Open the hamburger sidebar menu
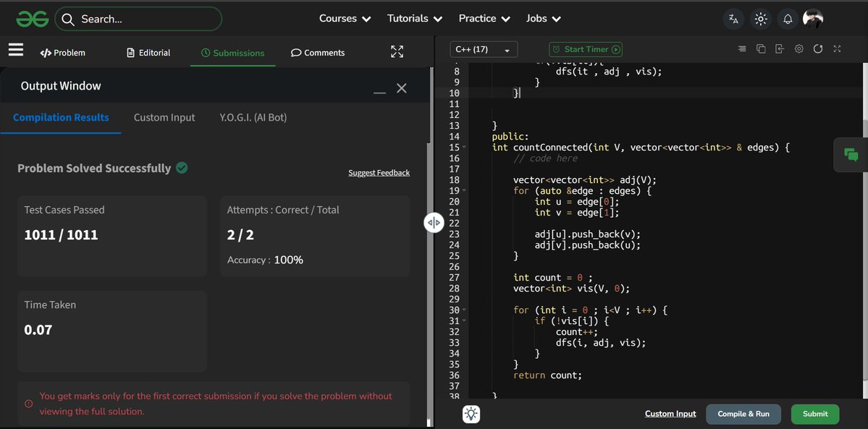868x429 pixels. coord(16,50)
